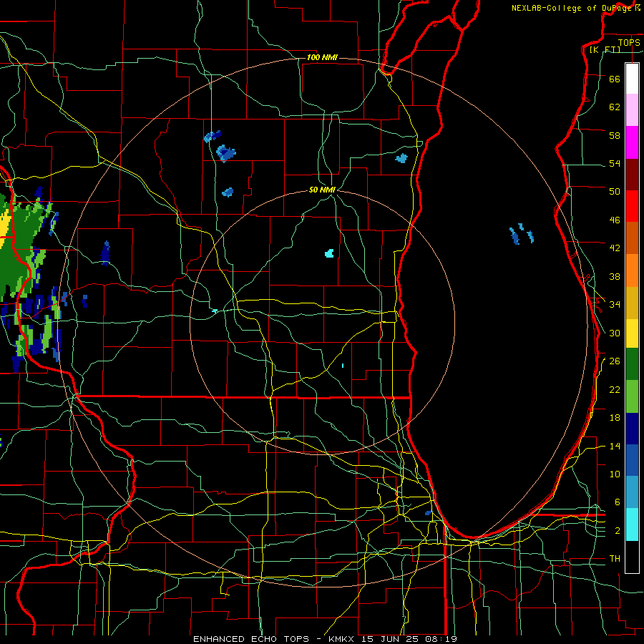Screen dimensions: 644x644
Task: Click the 58 value on the legend scale
Action: pyautogui.click(x=615, y=135)
